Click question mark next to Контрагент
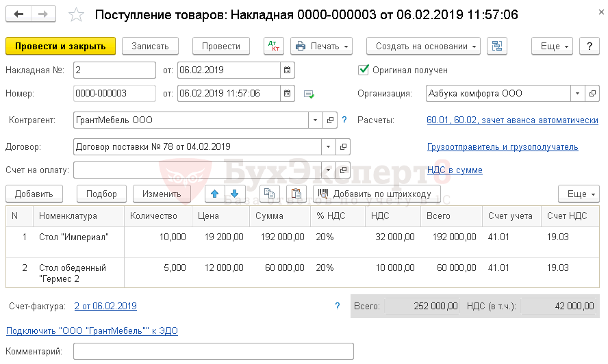608x364 pixels. 344,120
